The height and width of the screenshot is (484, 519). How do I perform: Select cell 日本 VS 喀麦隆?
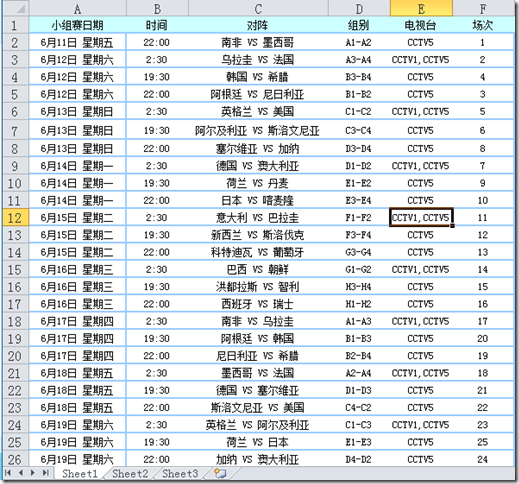pyautogui.click(x=258, y=200)
